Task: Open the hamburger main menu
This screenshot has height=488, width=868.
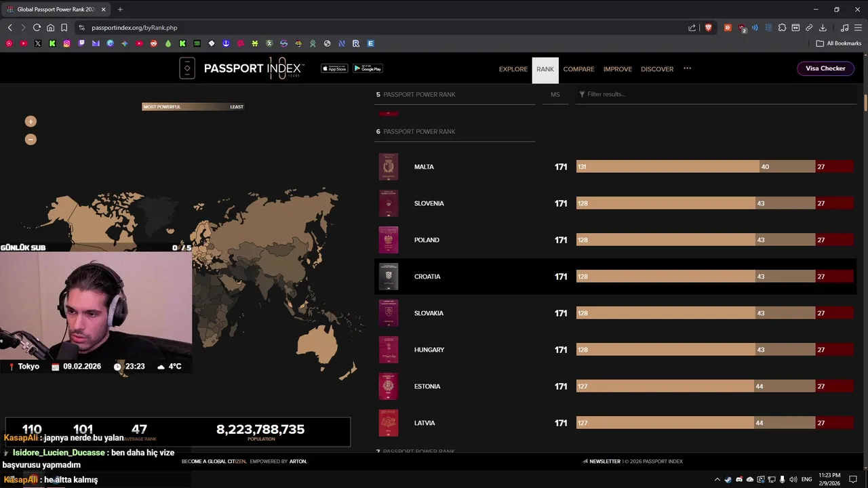Action: click(x=858, y=28)
